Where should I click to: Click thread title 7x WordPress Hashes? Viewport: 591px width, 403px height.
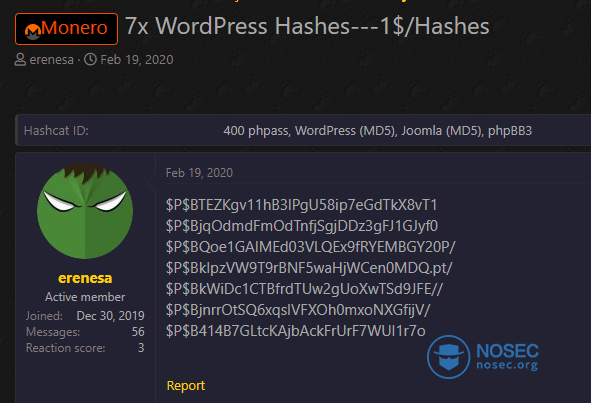[x=307, y=26]
